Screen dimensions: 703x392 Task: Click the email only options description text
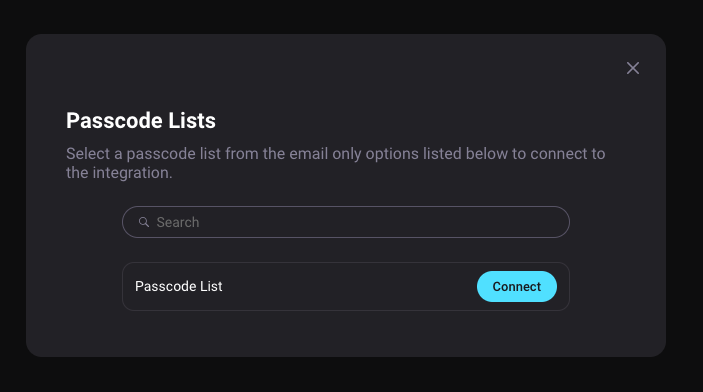point(335,163)
